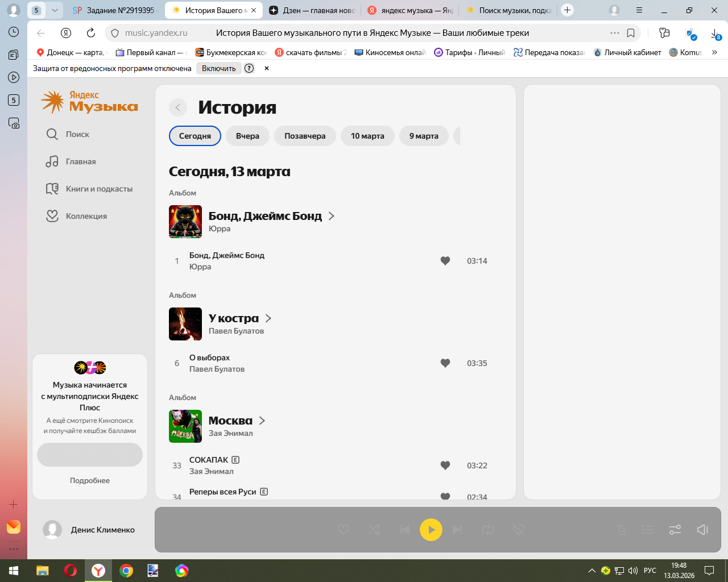This screenshot has height=582, width=728.
Task: Select the 10 марта history tab
Action: (367, 136)
